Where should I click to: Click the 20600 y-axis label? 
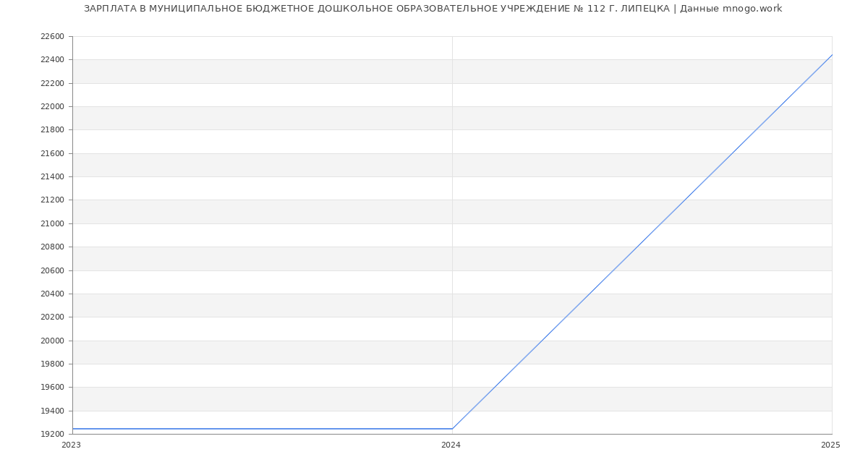(52, 270)
